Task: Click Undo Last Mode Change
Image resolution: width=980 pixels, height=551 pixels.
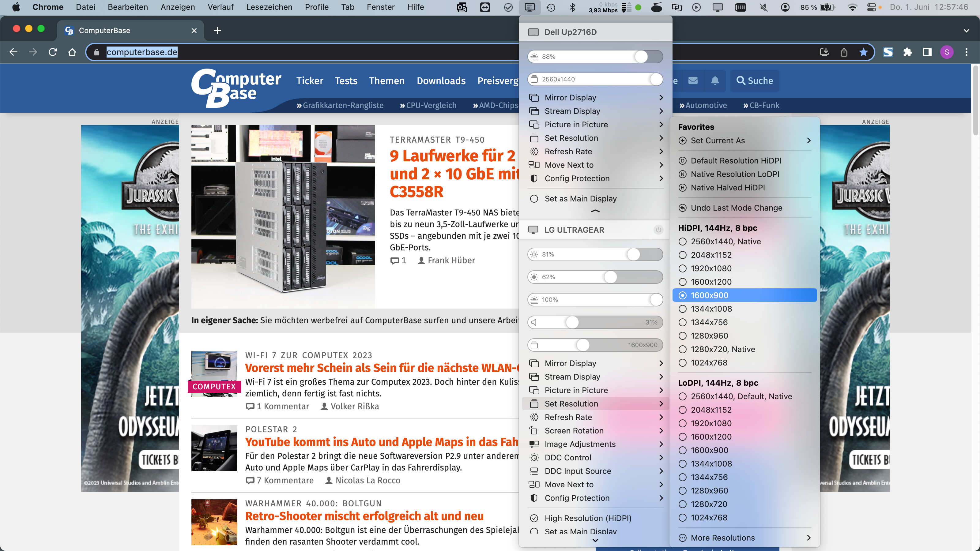Action: (x=736, y=208)
